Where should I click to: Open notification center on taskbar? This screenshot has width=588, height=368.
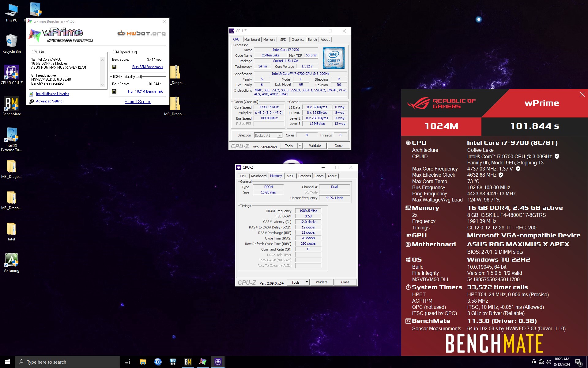click(579, 362)
